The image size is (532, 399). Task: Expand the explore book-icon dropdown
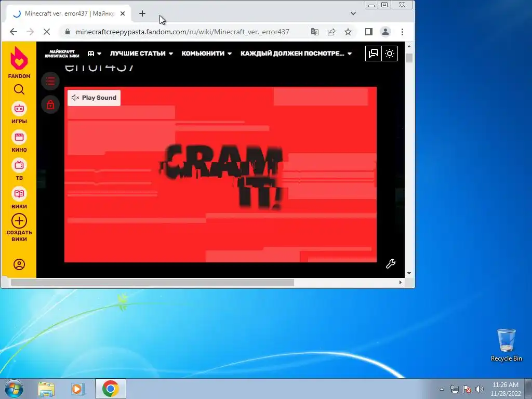[95, 54]
